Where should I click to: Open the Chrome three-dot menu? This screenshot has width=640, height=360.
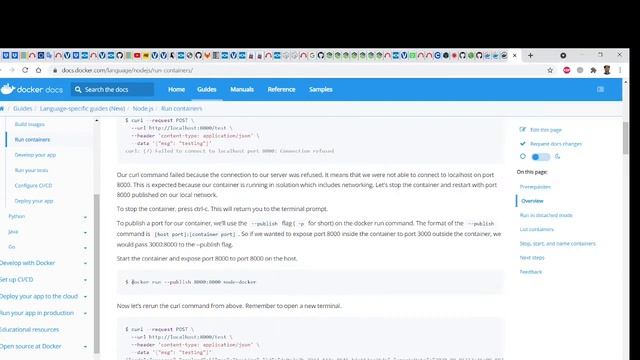(x=620, y=70)
